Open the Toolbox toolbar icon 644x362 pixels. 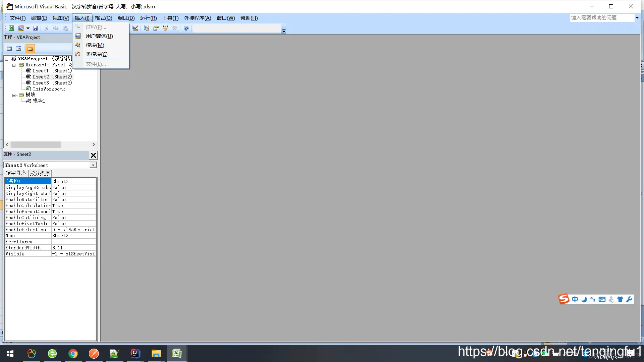click(175, 28)
